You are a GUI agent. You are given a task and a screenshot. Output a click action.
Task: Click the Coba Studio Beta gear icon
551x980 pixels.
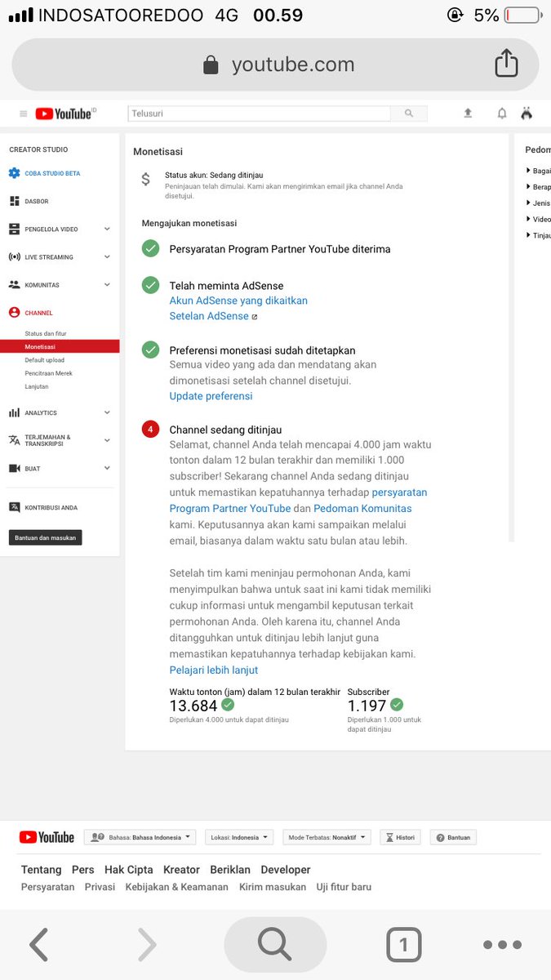point(14,173)
